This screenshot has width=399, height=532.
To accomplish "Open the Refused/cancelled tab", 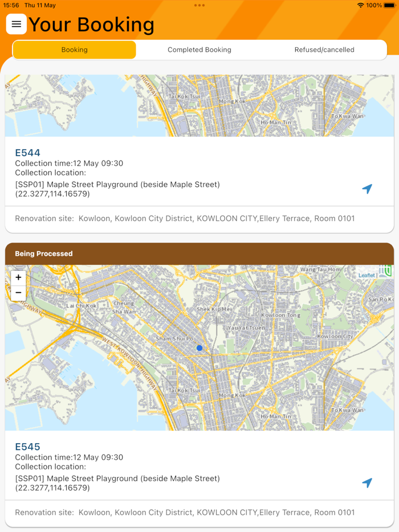I will coord(324,50).
